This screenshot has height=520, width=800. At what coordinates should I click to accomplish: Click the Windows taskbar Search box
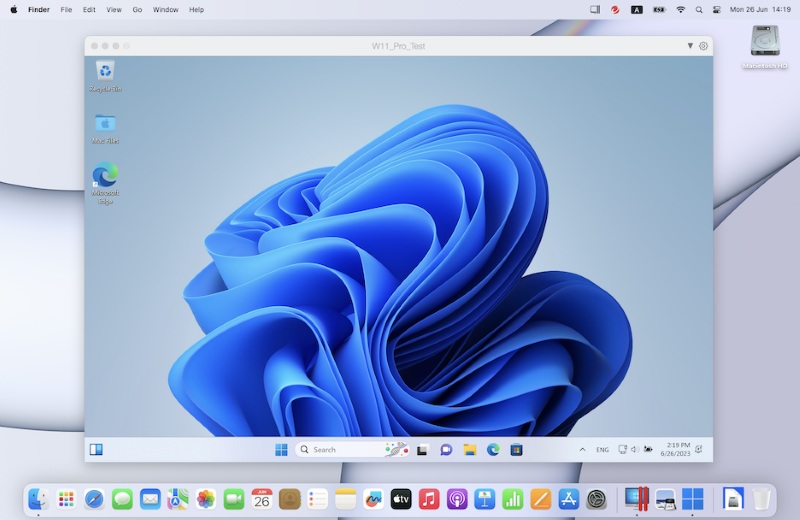(x=352, y=450)
